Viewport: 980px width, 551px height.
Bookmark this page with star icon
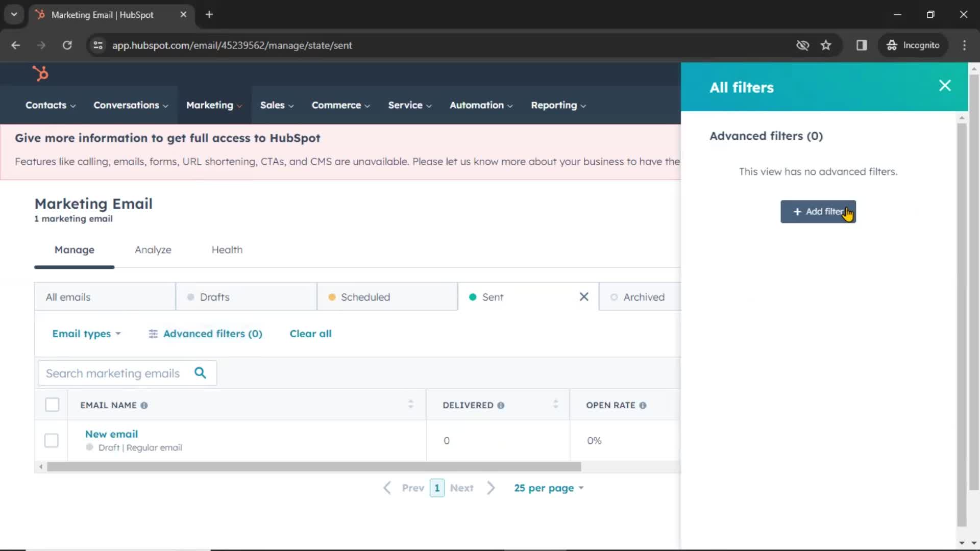tap(826, 45)
